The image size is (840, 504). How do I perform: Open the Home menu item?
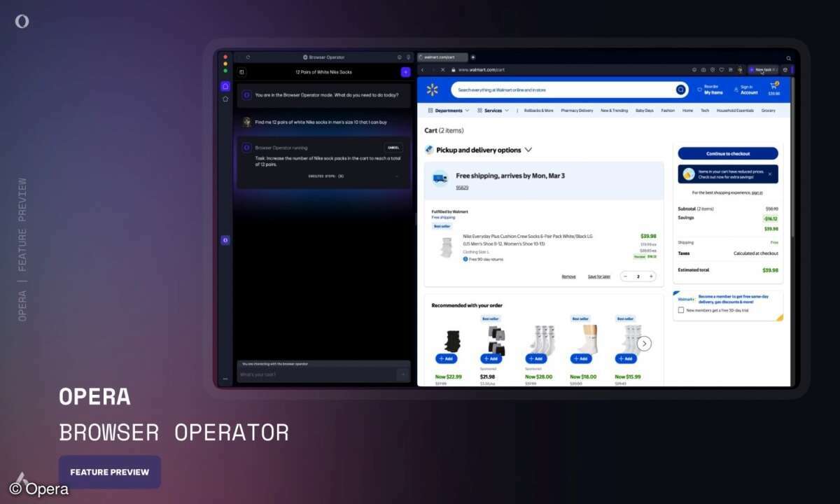click(687, 111)
